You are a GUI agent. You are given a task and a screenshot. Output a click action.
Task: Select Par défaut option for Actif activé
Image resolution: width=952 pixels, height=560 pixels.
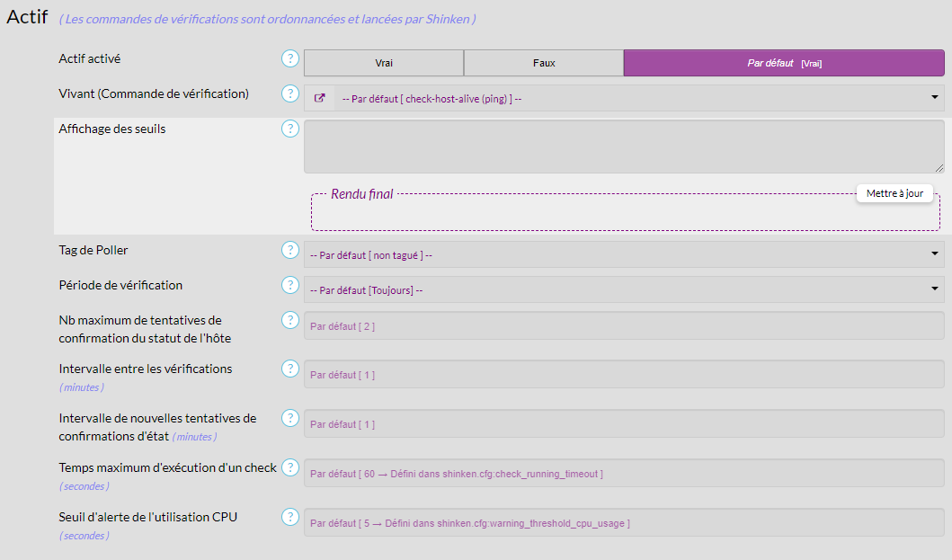click(784, 63)
